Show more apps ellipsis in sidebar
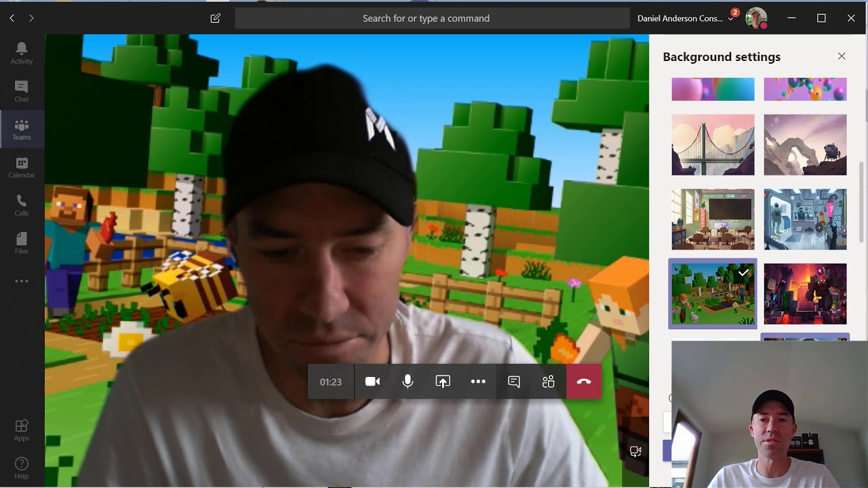Viewport: 868px width, 488px height. click(x=22, y=281)
